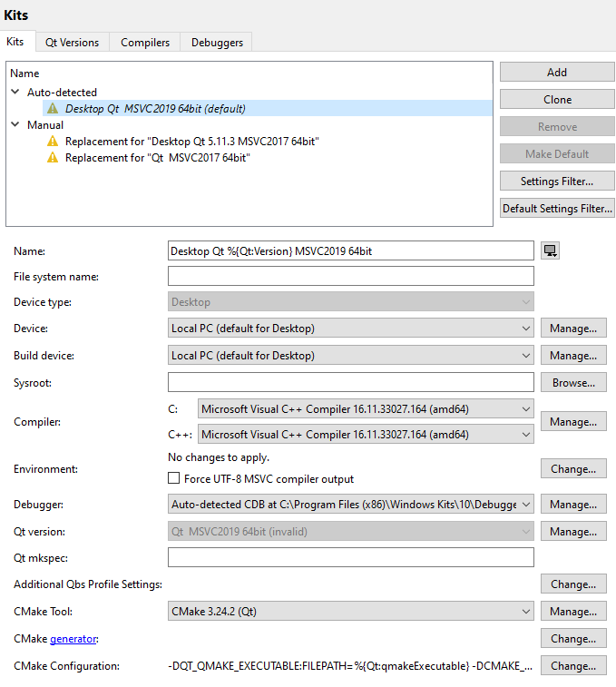Click Manage button for Device
This screenshot has width=616, height=687.
[573, 329]
